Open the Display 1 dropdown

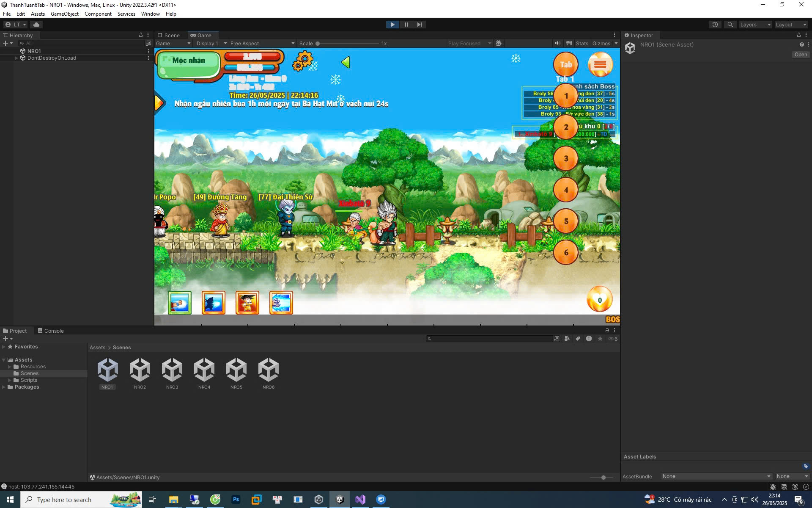tap(211, 43)
